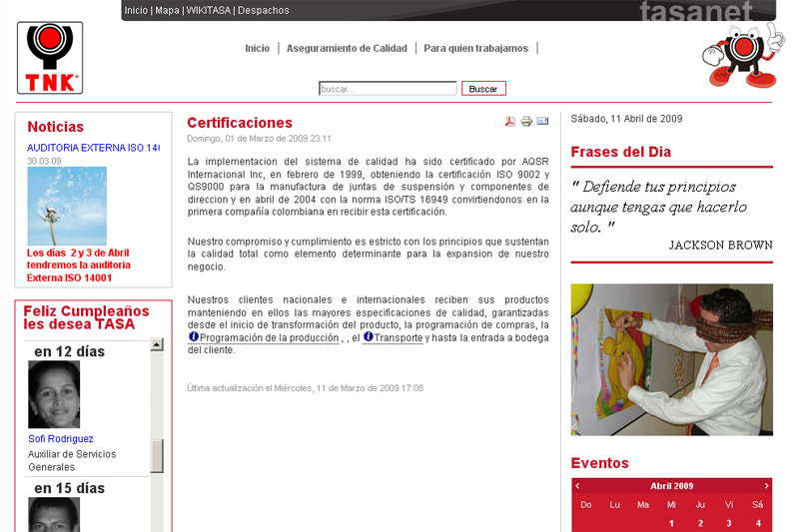Click the news date 30.03.09

tap(44, 161)
